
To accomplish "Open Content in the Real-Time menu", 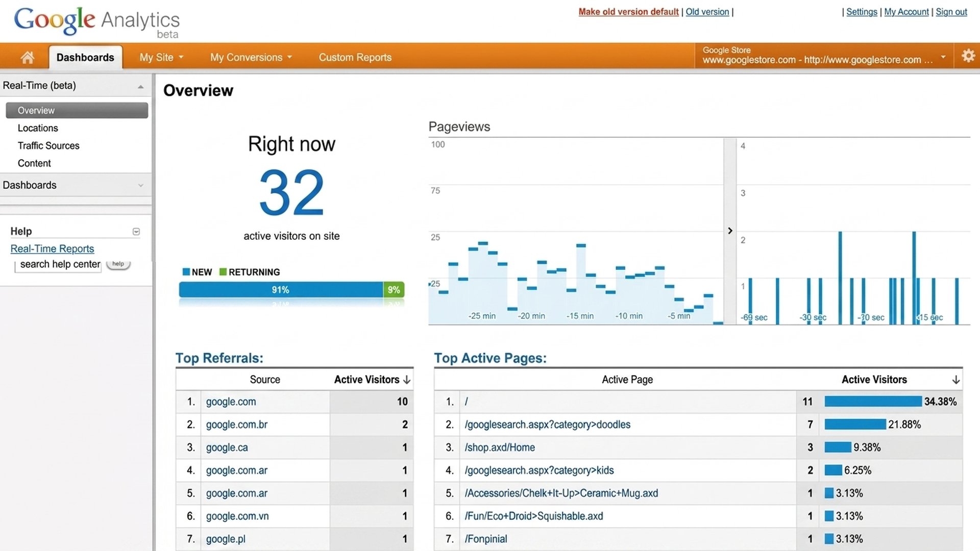I will (34, 163).
